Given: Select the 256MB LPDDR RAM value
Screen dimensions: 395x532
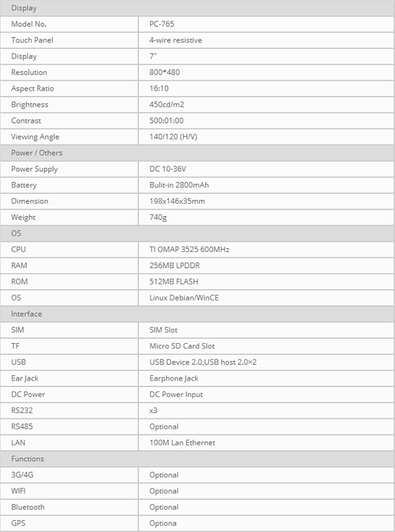Looking at the screenshot, I should (174, 266).
